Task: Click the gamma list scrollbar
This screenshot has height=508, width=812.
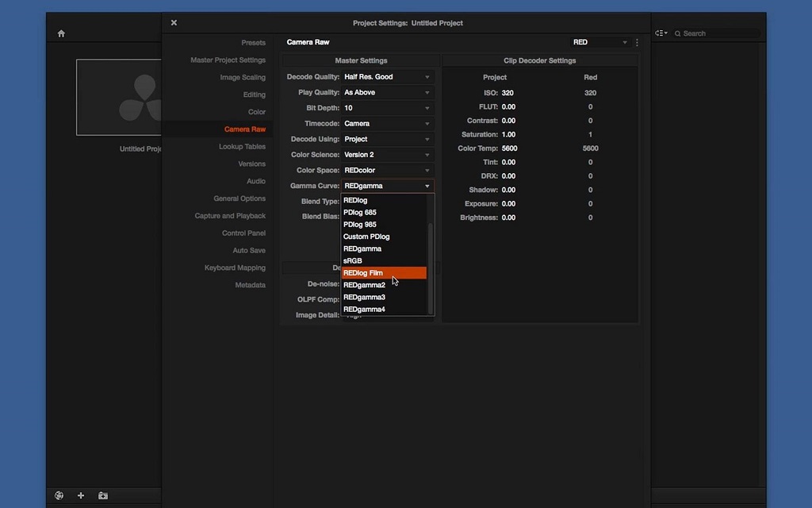Action: point(431,268)
